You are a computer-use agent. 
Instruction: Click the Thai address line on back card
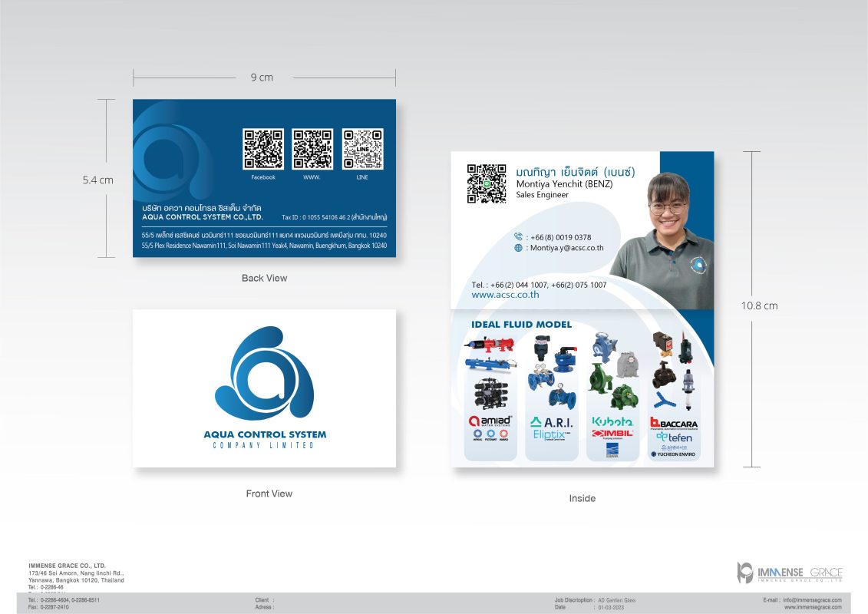(x=264, y=236)
